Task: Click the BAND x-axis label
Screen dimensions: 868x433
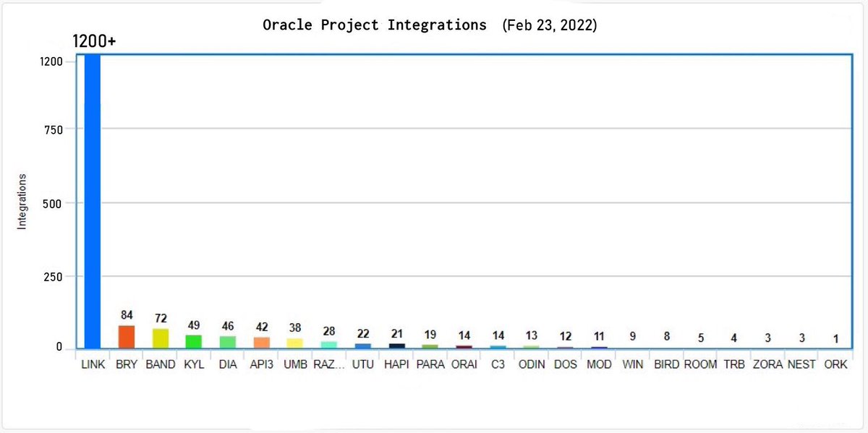Action: coord(161,364)
